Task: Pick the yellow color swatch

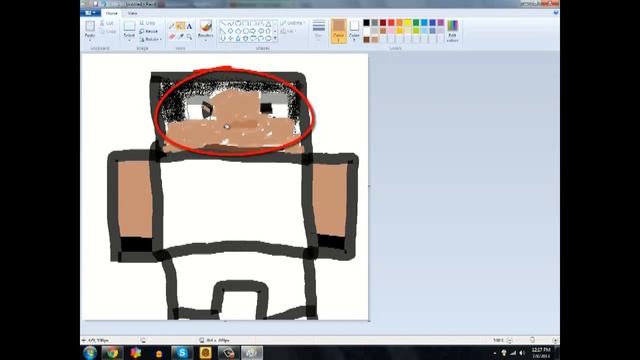Action: click(x=408, y=22)
